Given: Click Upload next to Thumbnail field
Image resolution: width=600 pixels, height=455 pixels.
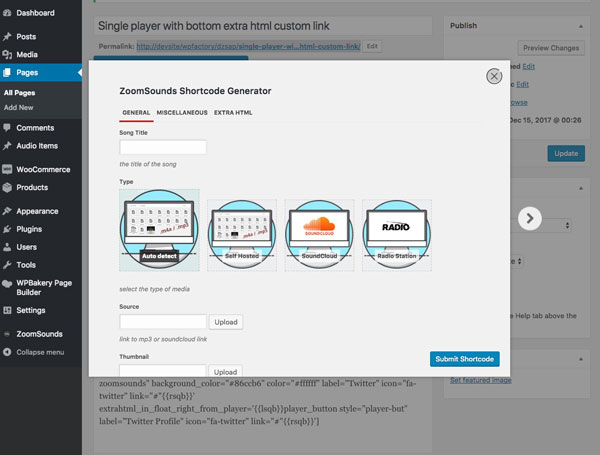Looking at the screenshot, I should [x=226, y=372].
